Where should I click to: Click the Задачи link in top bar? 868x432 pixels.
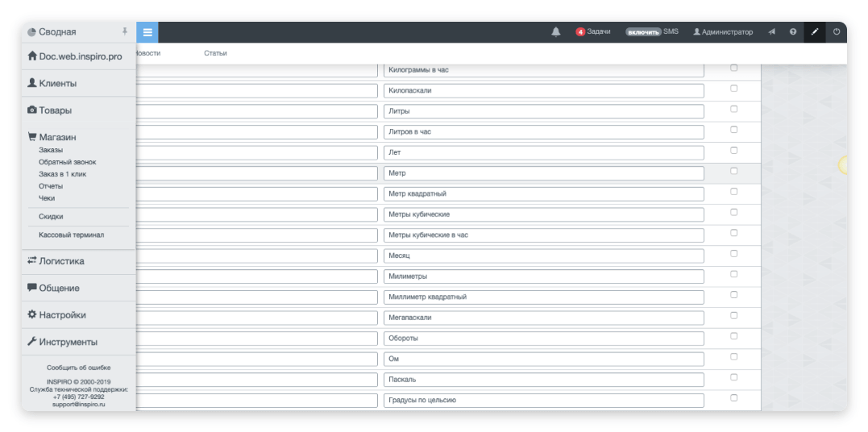click(598, 32)
